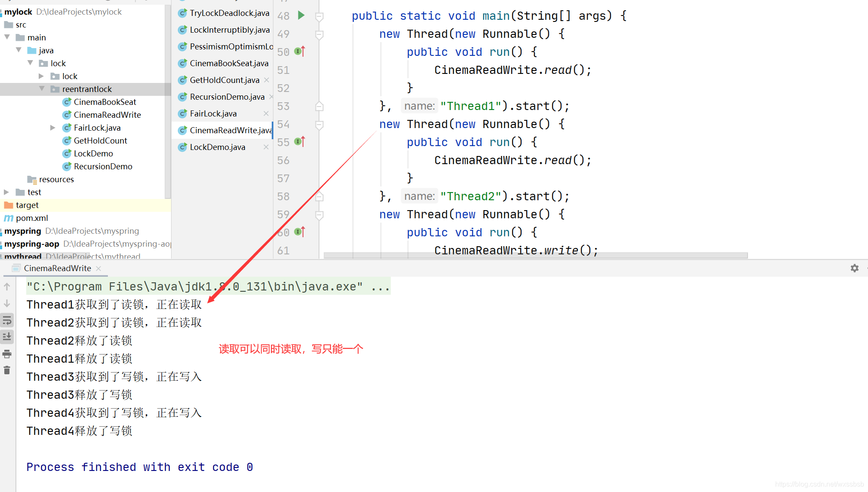The width and height of the screenshot is (868, 492).
Task: Expand the FairLock.java node in the project tree
Action: [x=52, y=128]
